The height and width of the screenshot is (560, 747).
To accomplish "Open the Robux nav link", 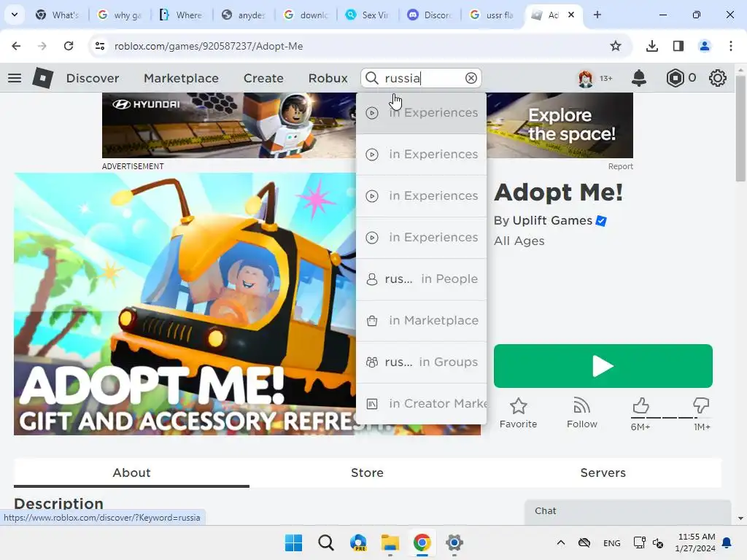I will click(x=328, y=78).
